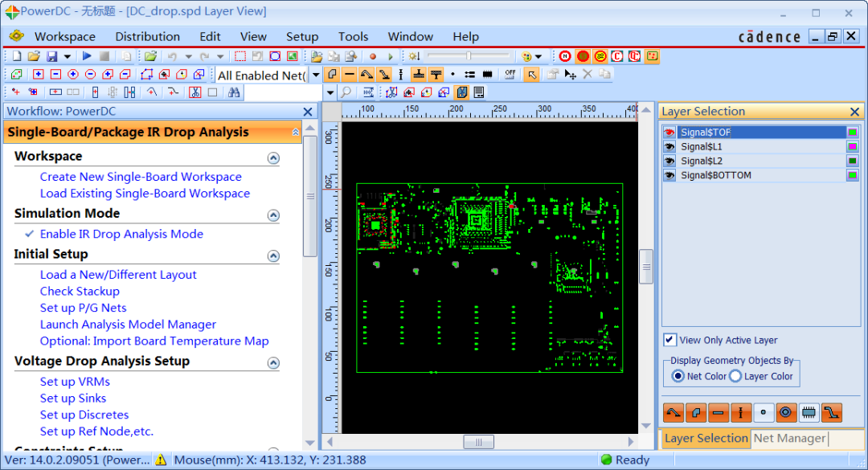Uncheck View Only Active Layer
The image size is (868, 470).
pyautogui.click(x=669, y=340)
